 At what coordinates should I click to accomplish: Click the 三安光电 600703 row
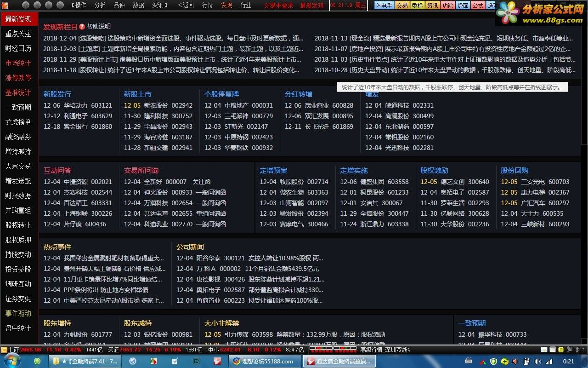pyautogui.click(x=535, y=182)
